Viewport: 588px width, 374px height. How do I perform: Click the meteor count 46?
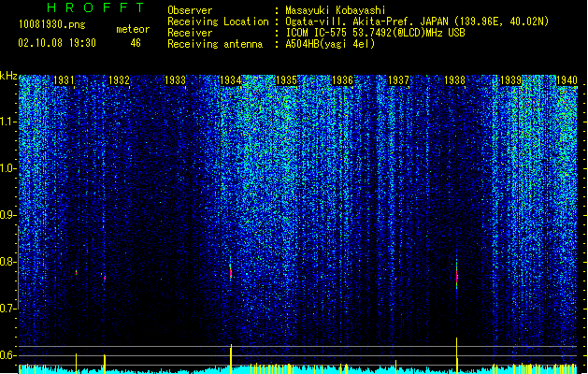(x=136, y=43)
